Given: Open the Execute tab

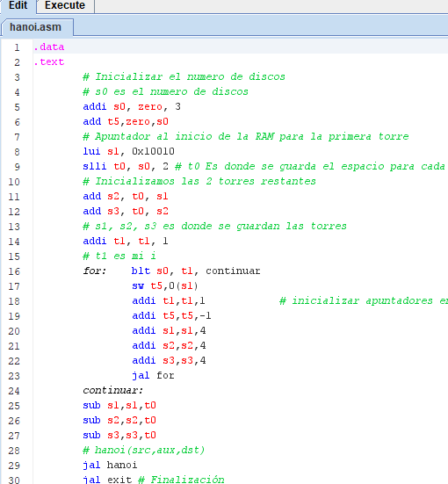Looking at the screenshot, I should (65, 5).
